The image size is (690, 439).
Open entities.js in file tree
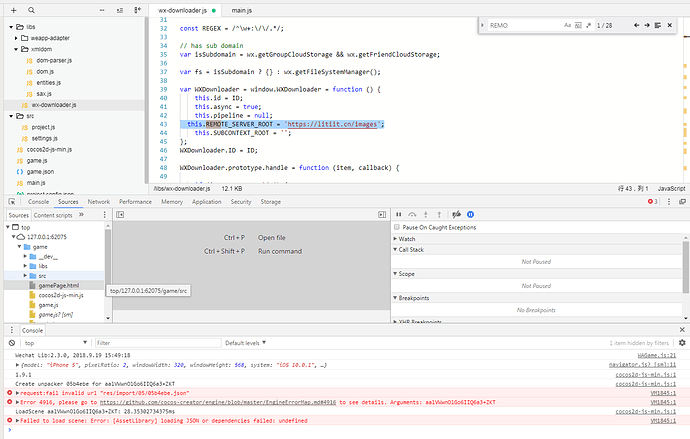[48, 83]
